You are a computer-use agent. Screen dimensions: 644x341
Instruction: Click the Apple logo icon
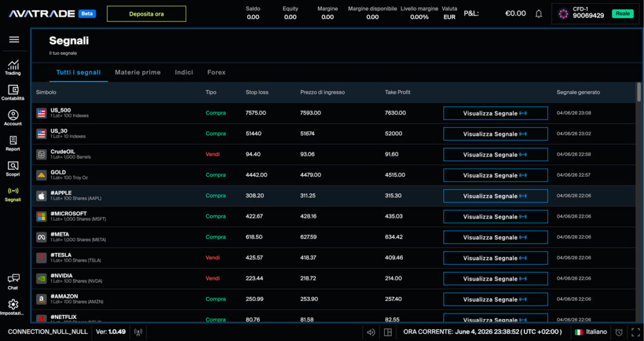coord(41,196)
